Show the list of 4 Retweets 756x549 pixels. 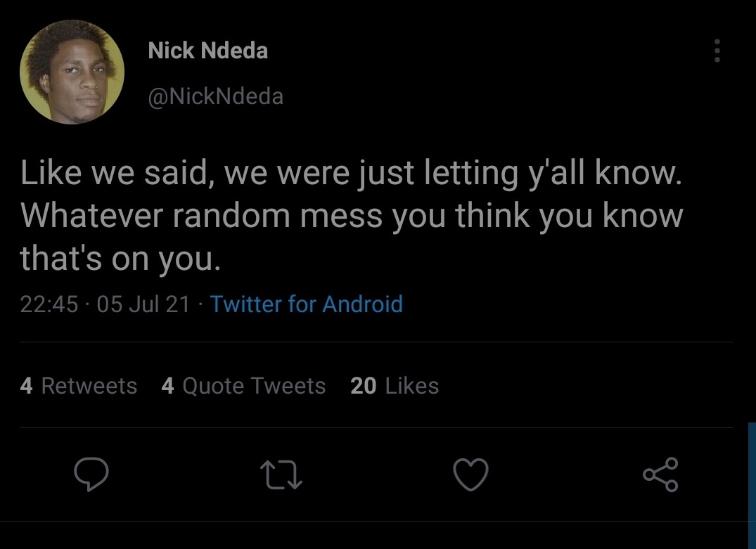point(79,386)
